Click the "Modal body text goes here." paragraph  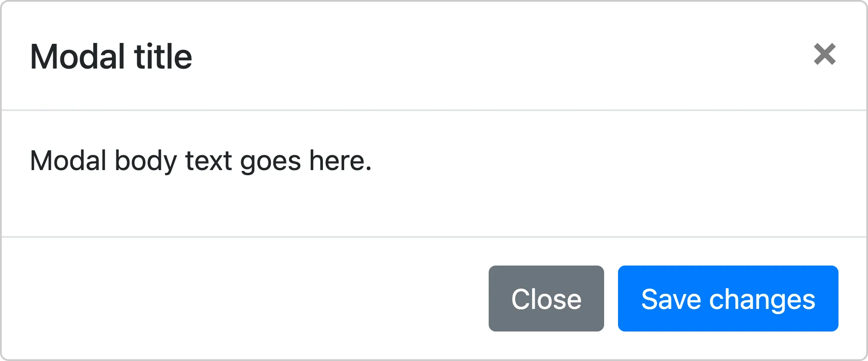(201, 161)
